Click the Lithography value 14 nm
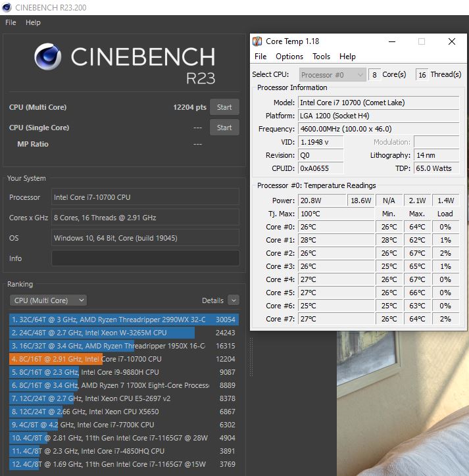This screenshot has height=476, width=469. point(437,155)
